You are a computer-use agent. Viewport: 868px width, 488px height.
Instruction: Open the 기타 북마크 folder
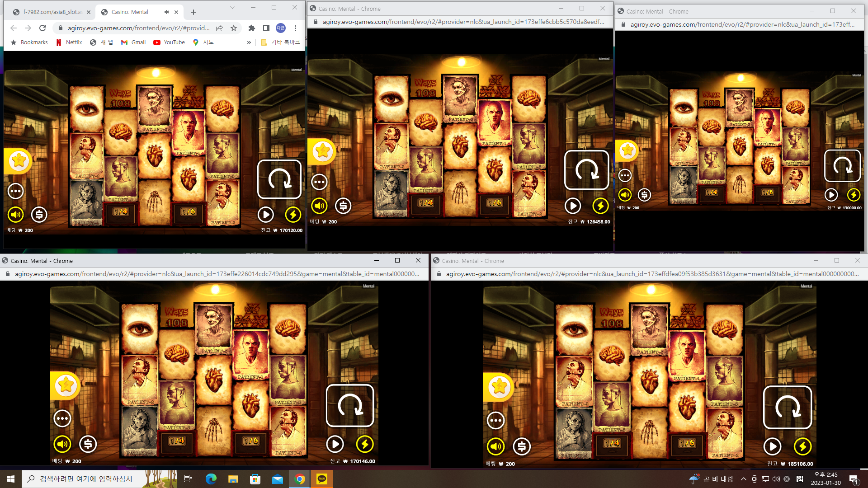pos(280,42)
